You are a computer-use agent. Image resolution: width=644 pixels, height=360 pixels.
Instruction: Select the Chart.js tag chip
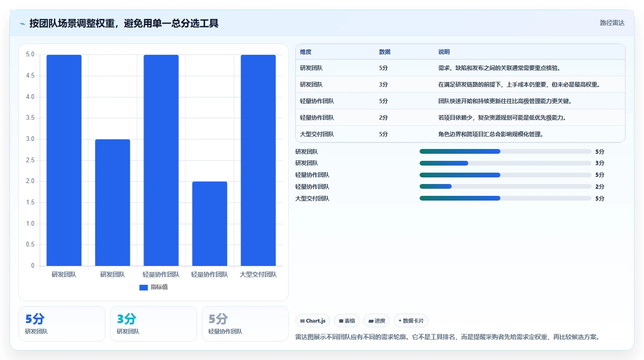pos(313,321)
